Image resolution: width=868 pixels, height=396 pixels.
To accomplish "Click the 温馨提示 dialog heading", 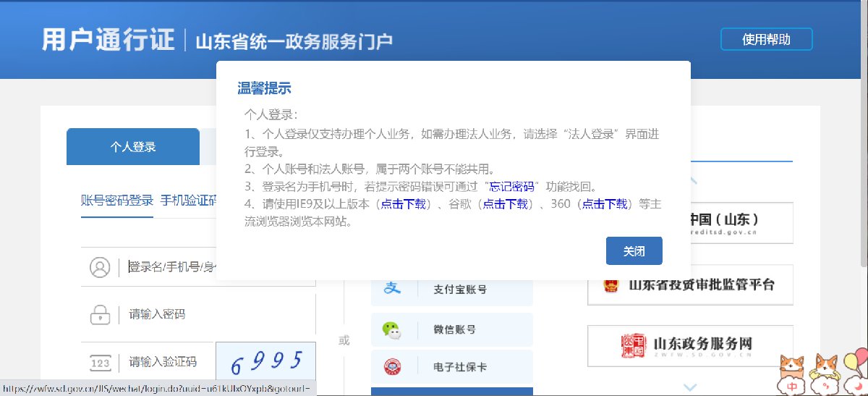I will tap(264, 88).
